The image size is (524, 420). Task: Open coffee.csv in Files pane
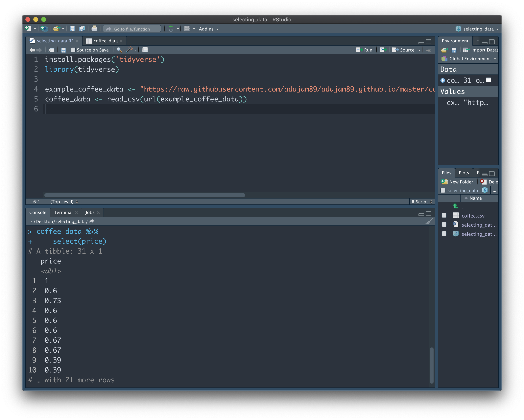(x=473, y=216)
